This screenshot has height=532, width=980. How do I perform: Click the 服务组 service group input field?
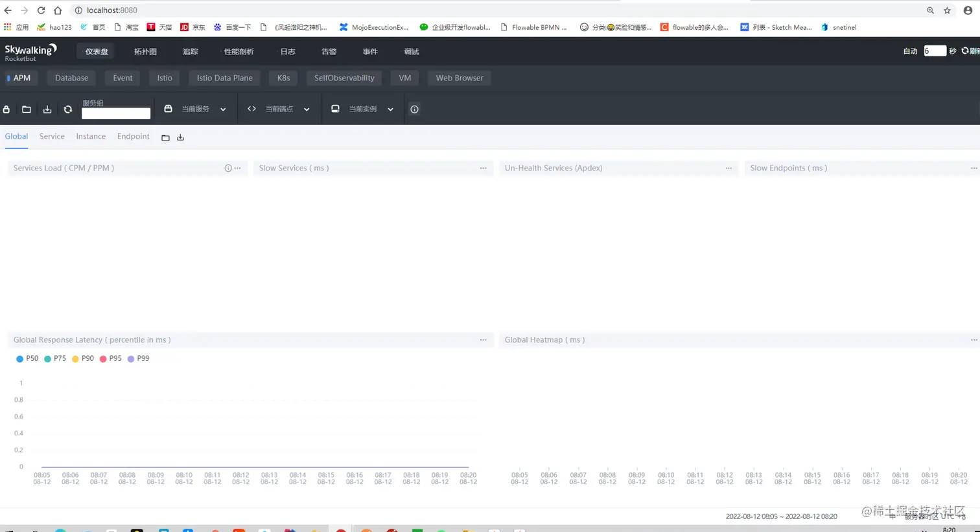point(116,113)
